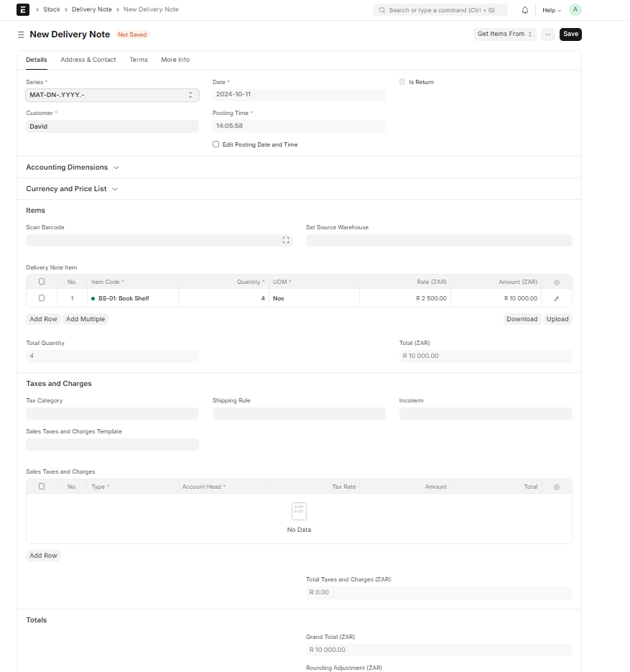This screenshot has width=630, height=672.
Task: Switch to the Details tab
Action: (x=37, y=60)
